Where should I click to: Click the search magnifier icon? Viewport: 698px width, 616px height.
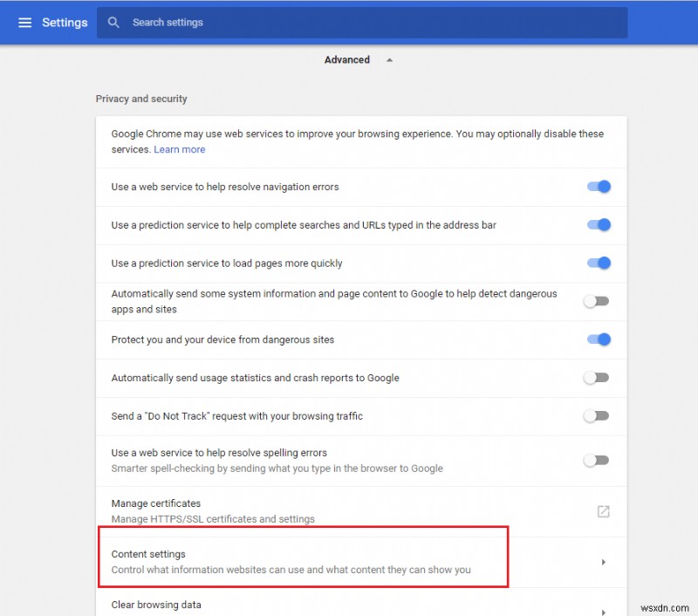pyautogui.click(x=113, y=22)
